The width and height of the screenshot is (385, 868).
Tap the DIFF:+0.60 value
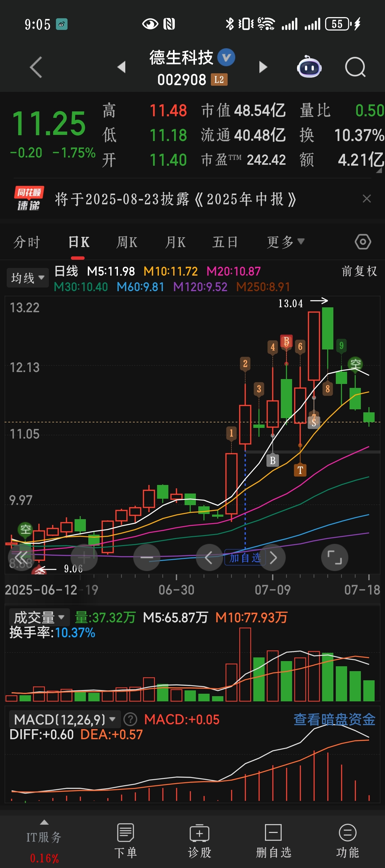pyautogui.click(x=41, y=735)
